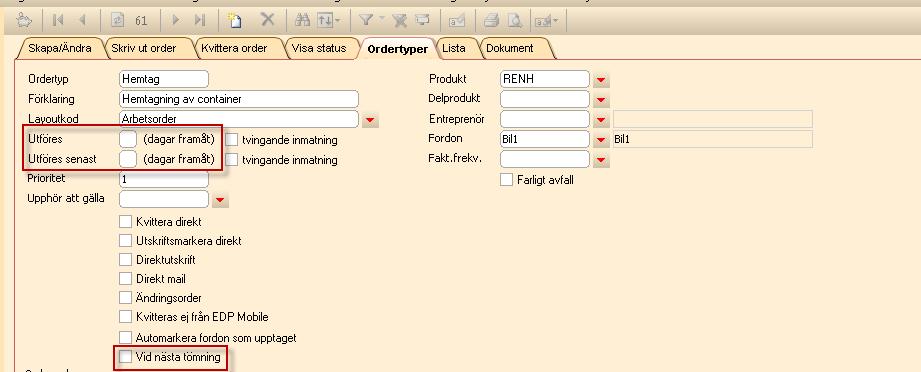Image resolution: width=921 pixels, height=372 pixels.
Task: Click the Förklaring text field
Action: click(x=238, y=99)
